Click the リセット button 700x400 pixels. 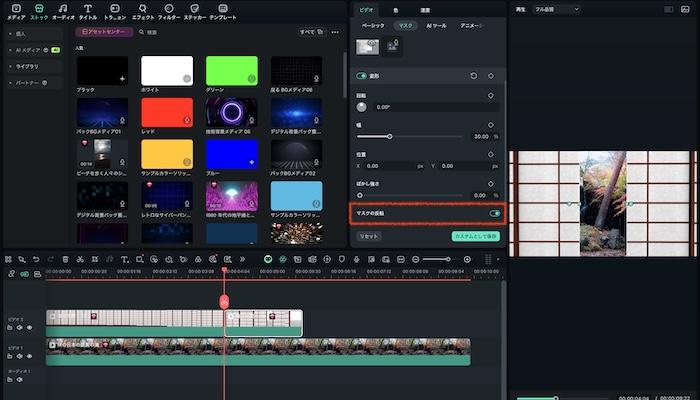click(x=369, y=236)
